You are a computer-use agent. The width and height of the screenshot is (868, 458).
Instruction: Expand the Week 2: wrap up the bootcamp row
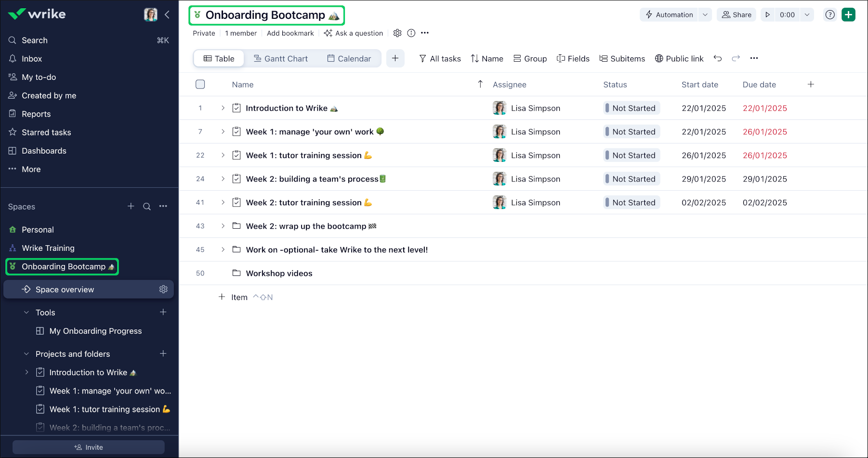point(223,225)
